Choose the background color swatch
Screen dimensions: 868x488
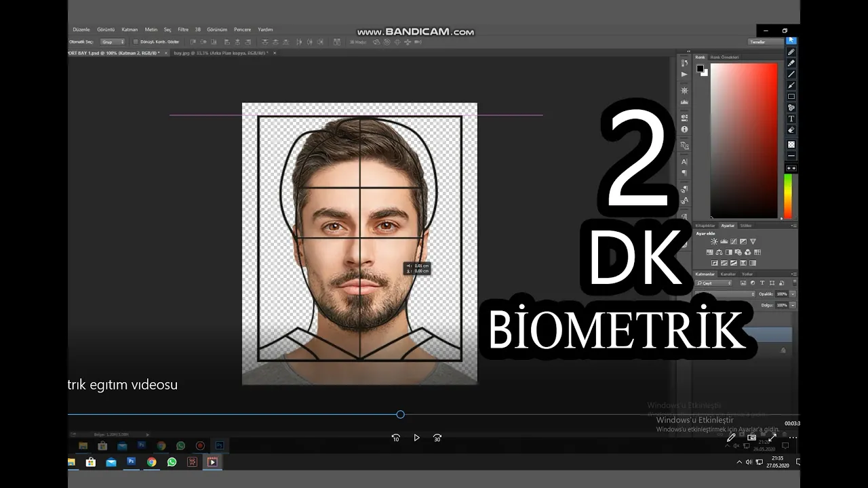(705, 73)
